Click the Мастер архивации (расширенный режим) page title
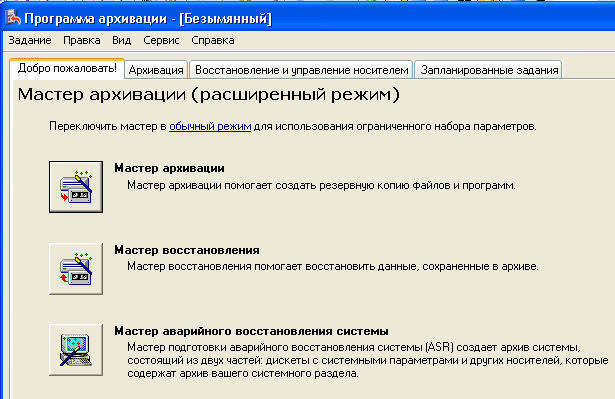 tap(209, 95)
